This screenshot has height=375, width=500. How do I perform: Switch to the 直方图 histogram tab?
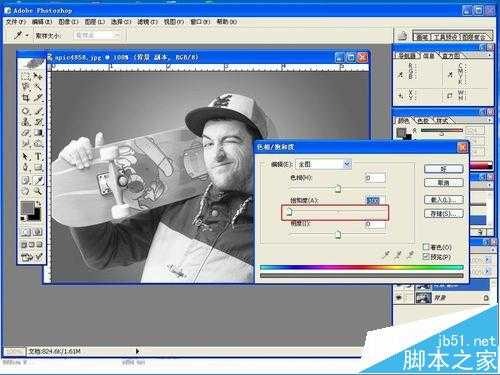pyautogui.click(x=451, y=56)
